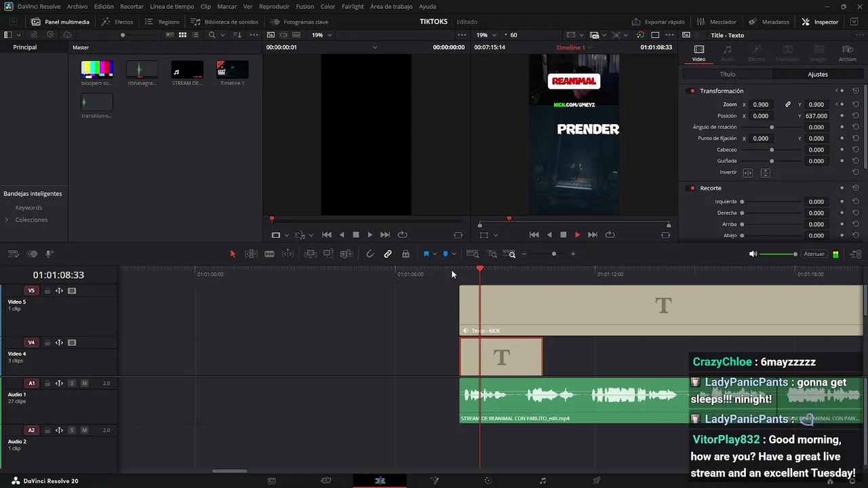Toggle loop in source viewer
Screen dimensions: 868x488
(x=402, y=235)
